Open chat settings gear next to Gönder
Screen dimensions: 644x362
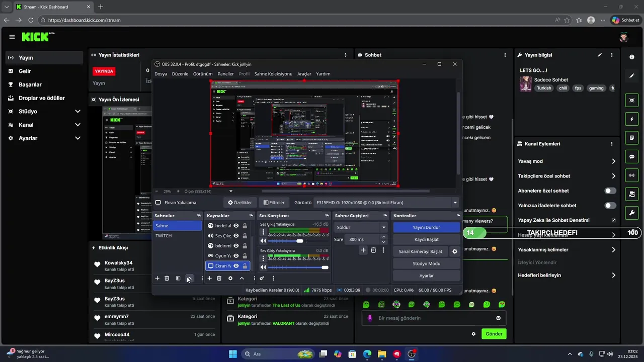coord(473,334)
